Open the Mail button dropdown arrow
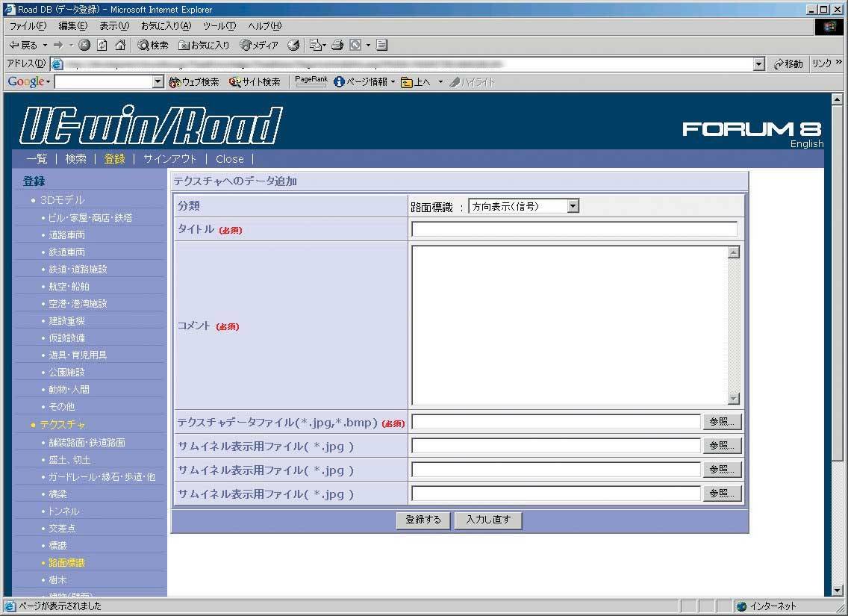Image resolution: width=848 pixels, height=616 pixels. [325, 46]
